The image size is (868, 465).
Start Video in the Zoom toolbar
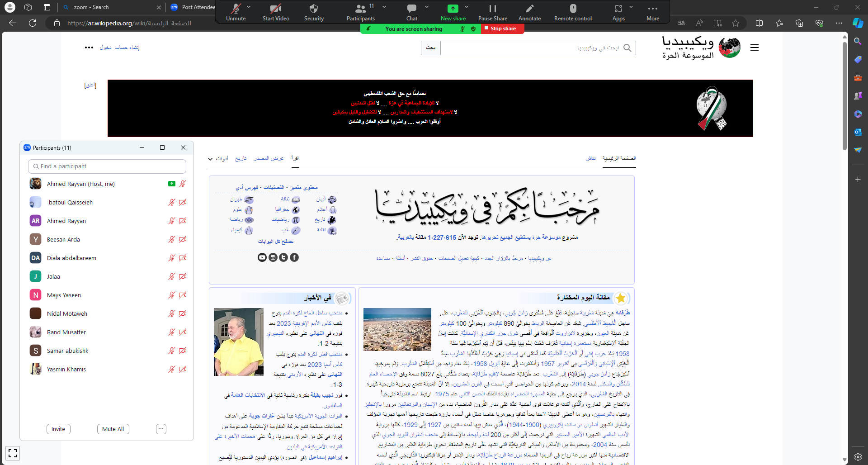coord(275,11)
